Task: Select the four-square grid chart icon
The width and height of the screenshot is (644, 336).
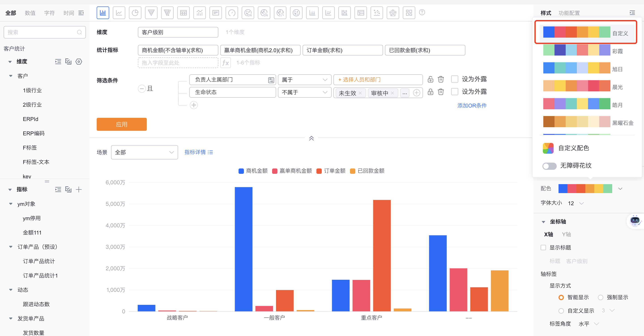Action: [409, 13]
